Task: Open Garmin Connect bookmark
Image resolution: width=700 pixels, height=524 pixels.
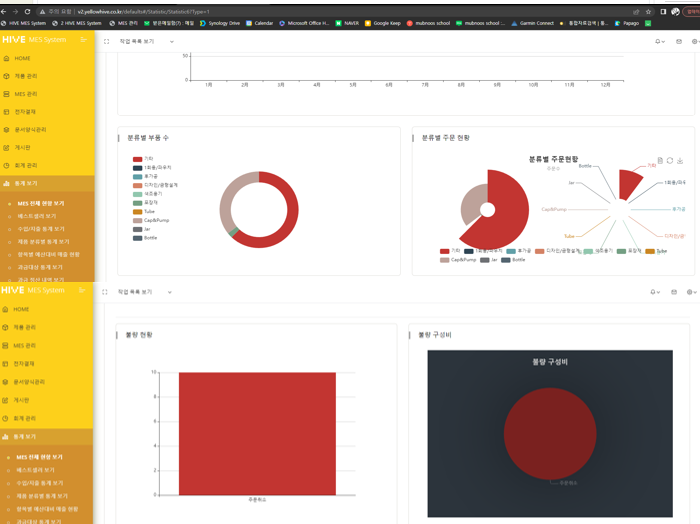Action: click(533, 23)
